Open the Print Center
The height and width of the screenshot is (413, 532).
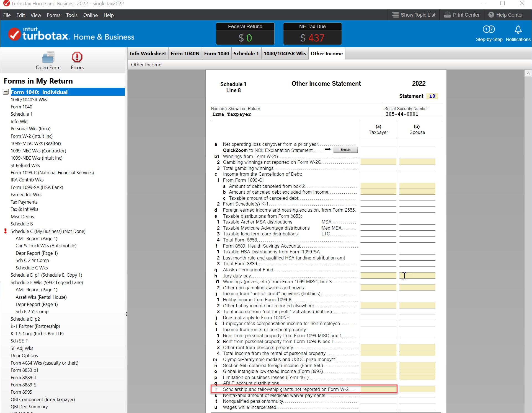[462, 15]
